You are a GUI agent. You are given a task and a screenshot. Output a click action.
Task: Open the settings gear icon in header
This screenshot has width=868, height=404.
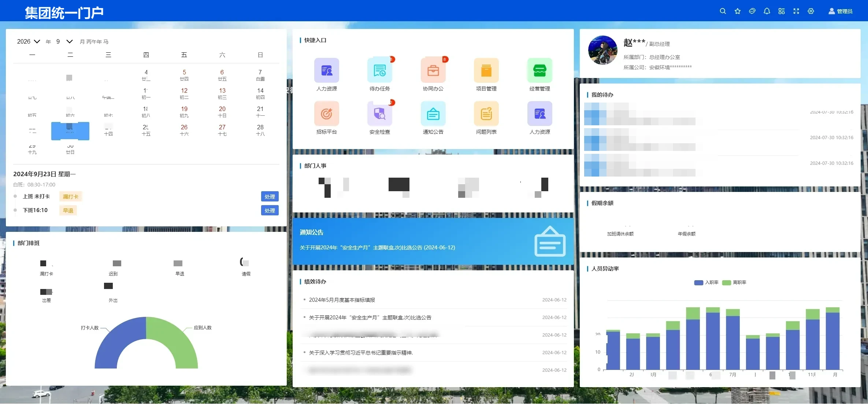(x=811, y=11)
